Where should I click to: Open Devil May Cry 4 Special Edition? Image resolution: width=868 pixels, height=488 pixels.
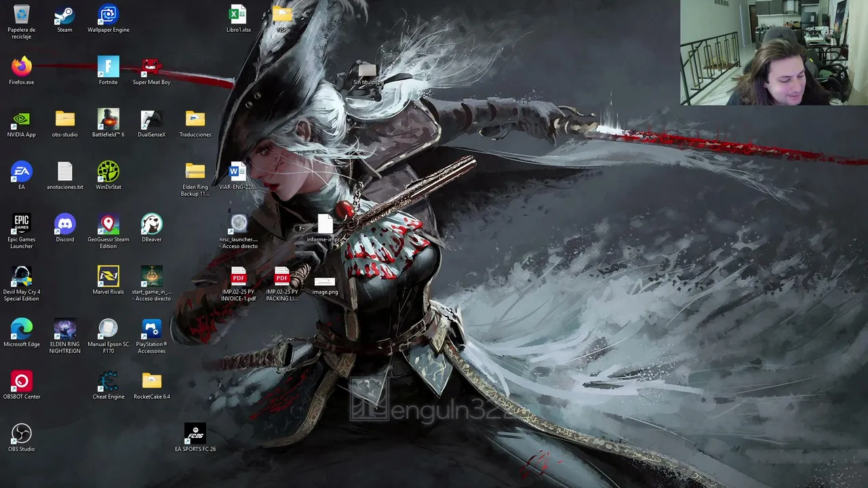(x=21, y=276)
